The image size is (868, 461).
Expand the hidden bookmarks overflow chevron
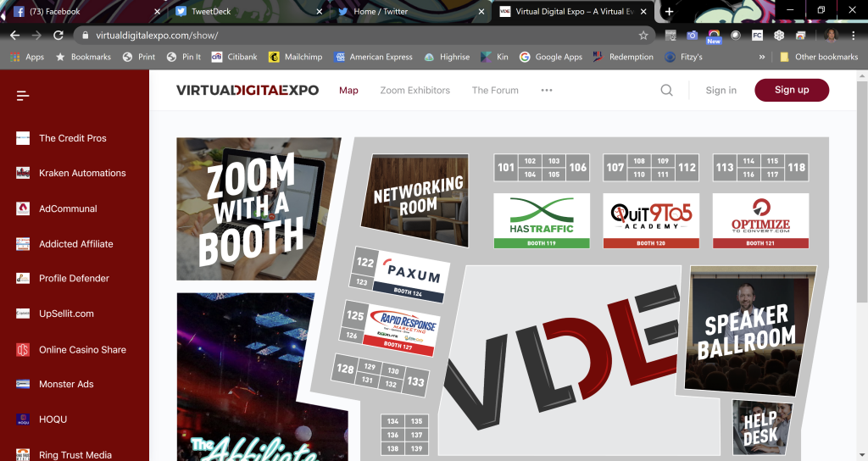tap(762, 57)
